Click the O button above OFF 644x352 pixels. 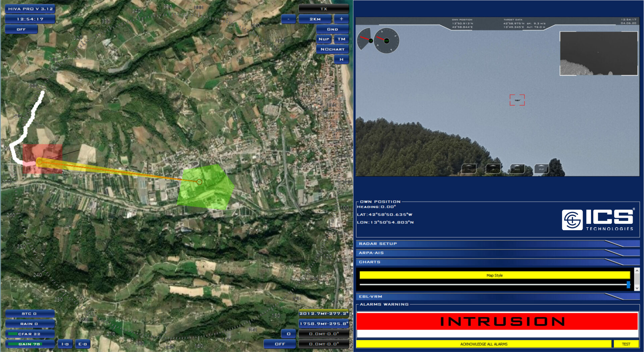[x=288, y=334]
